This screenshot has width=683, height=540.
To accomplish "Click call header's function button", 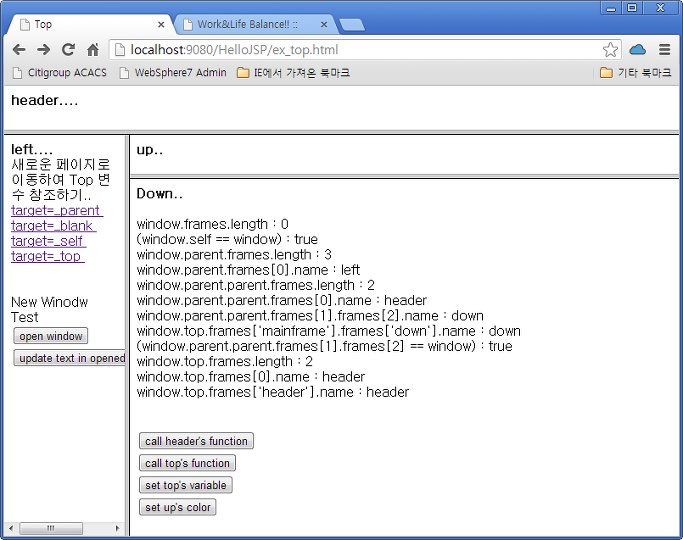I will [x=196, y=441].
